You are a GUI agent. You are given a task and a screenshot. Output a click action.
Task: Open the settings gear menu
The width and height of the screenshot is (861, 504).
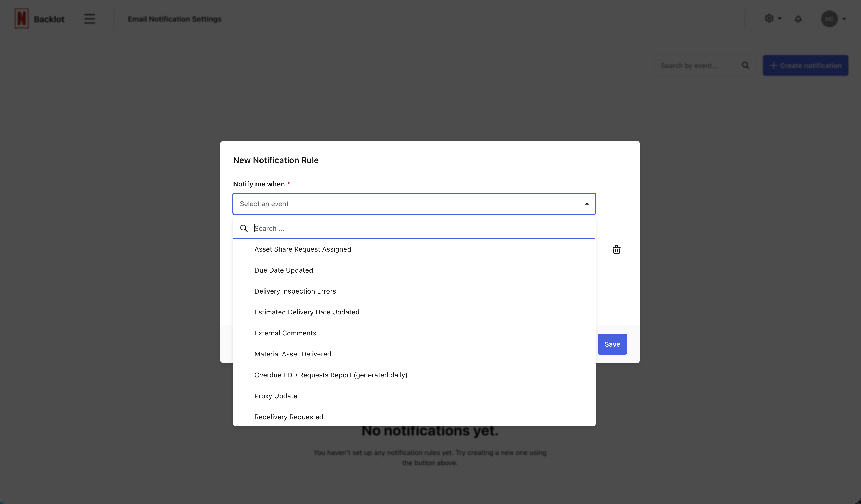tap(769, 18)
